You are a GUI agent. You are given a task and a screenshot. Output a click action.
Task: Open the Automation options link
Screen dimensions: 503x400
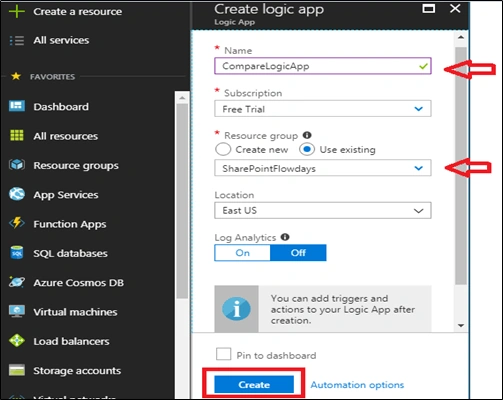(x=357, y=385)
